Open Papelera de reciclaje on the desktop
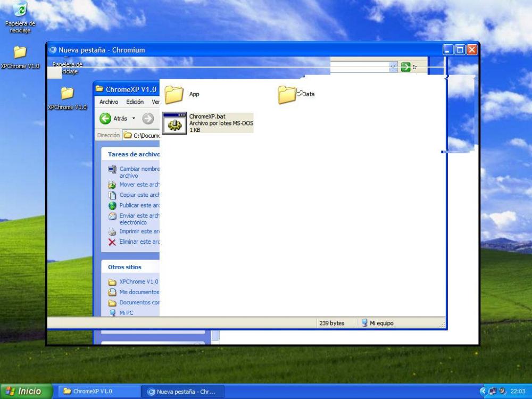 20,10
